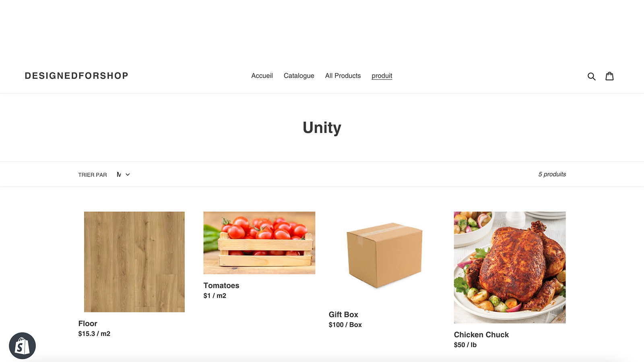This screenshot has height=362, width=644.
Task: Go to Accueil menu item
Action: (x=262, y=76)
